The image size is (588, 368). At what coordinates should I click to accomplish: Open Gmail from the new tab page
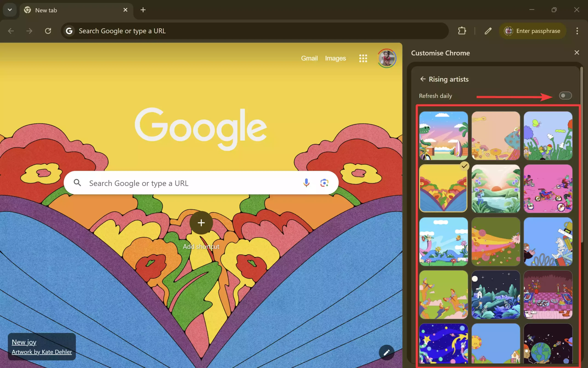coord(309,58)
